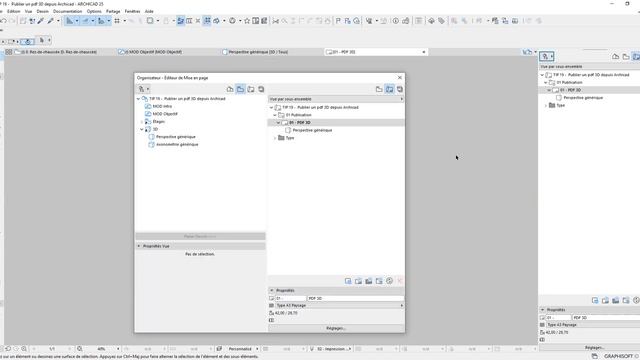Screen dimensions: 640x360
Task: Select 'Perspective générique' under 01 - PDF 3D in Organizer
Action: (312, 130)
